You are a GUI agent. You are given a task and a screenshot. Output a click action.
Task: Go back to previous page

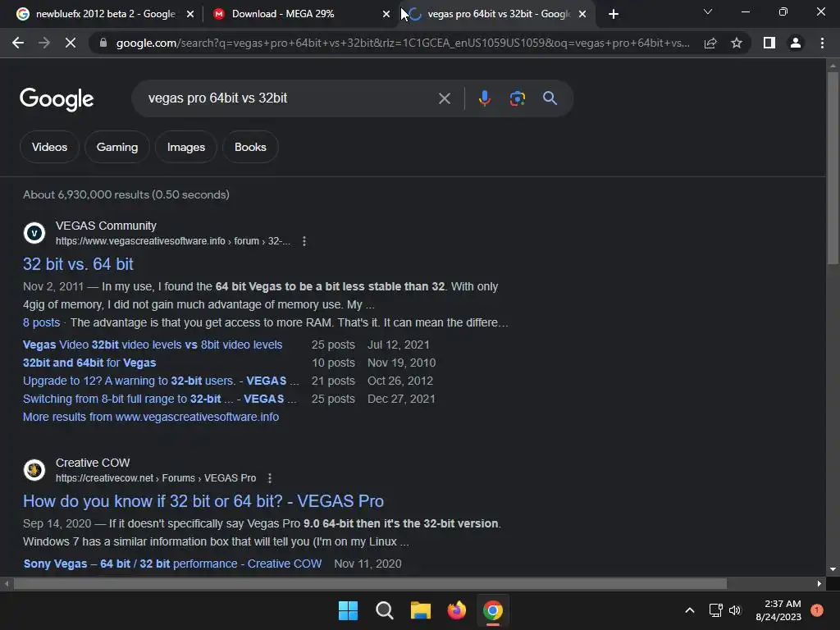[x=18, y=43]
